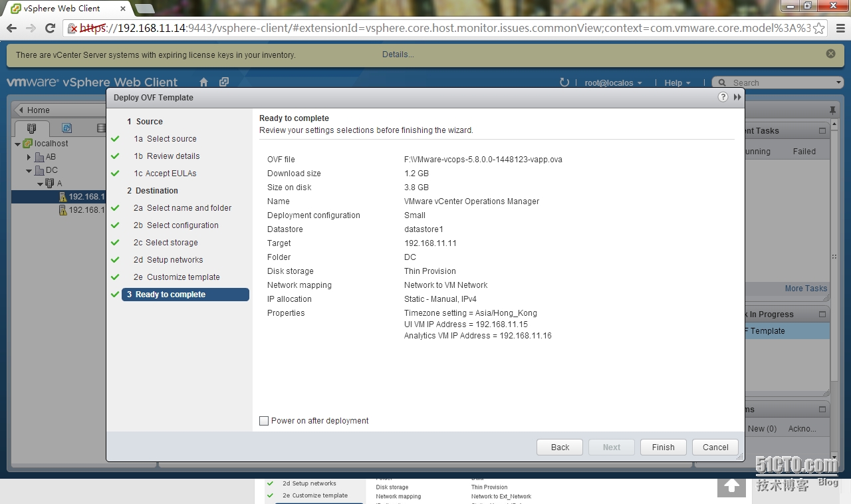Collapse cluster A node
The image size is (851, 504).
click(40, 184)
